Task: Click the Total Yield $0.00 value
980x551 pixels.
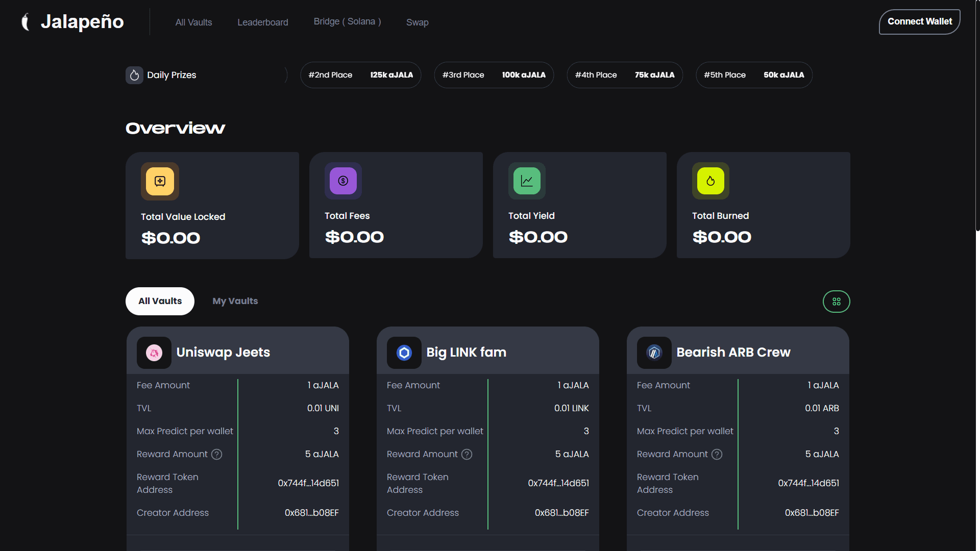Action: [538, 237]
